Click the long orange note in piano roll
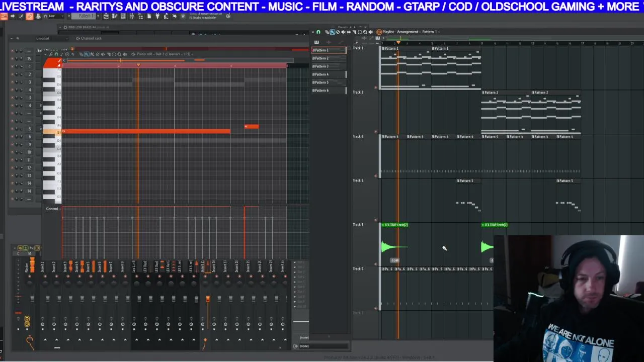 pos(146,131)
